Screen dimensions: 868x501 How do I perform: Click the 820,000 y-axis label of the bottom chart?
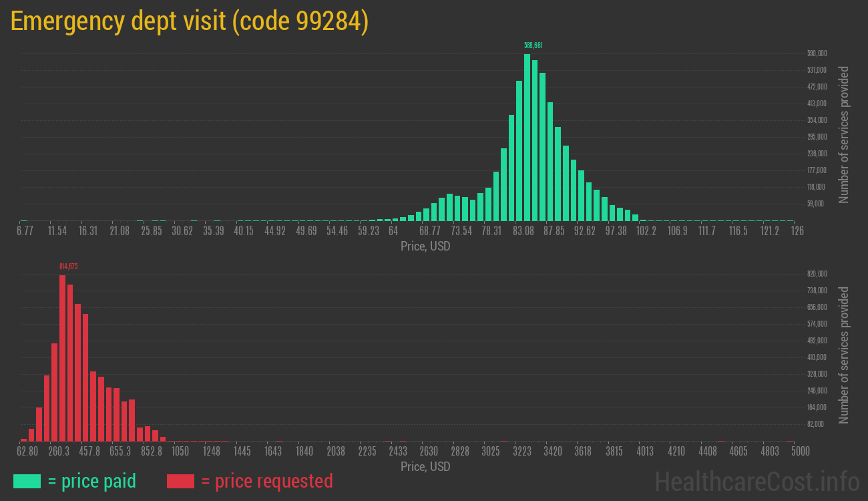click(817, 274)
